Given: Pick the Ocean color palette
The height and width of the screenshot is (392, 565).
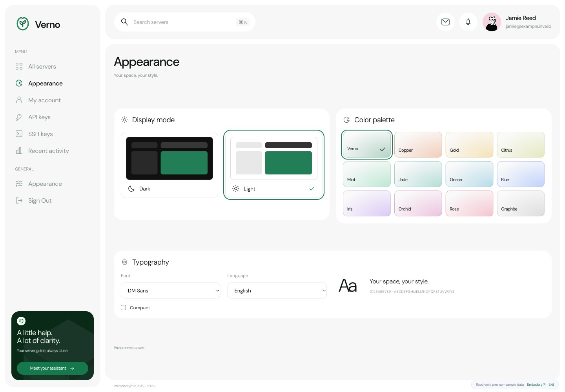Looking at the screenshot, I should pyautogui.click(x=469, y=174).
